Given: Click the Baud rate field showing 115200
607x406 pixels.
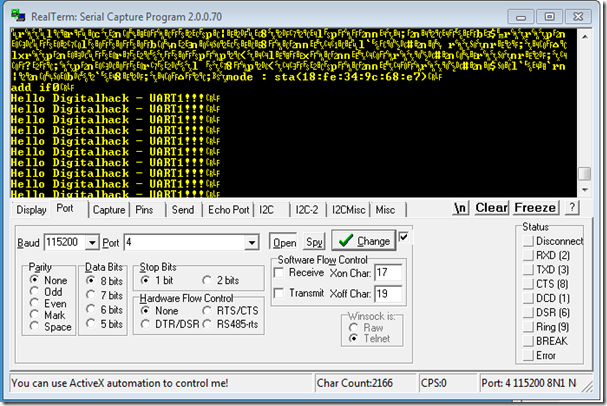Looking at the screenshot, I should tap(65, 243).
